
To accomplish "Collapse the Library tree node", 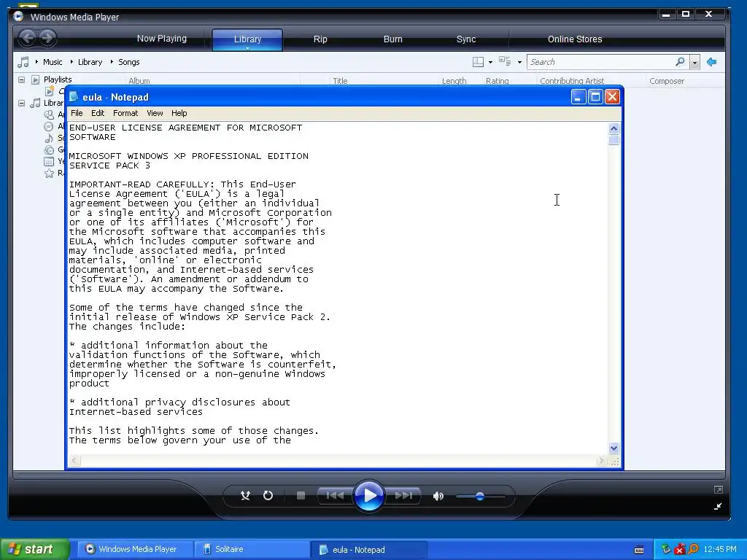I will click(21, 103).
